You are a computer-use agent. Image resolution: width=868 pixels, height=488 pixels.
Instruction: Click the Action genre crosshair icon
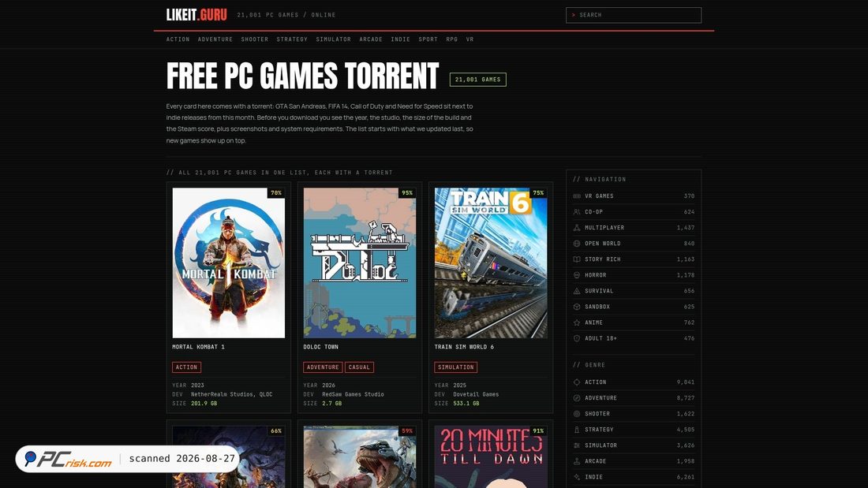pos(576,382)
